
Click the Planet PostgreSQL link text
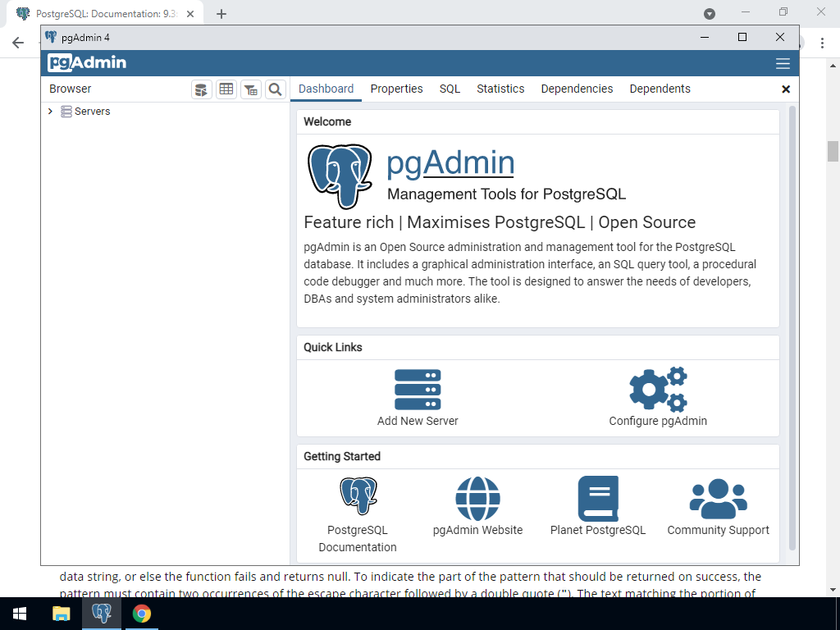pyautogui.click(x=598, y=530)
